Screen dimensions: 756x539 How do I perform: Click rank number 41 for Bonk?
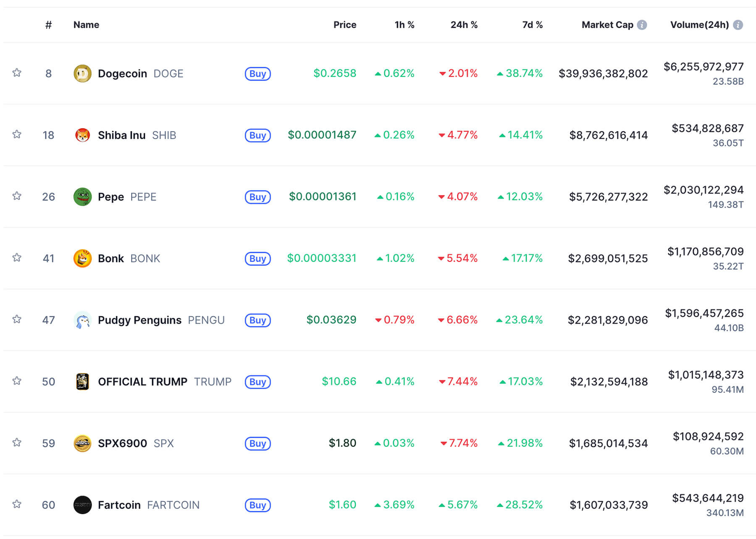49,258
